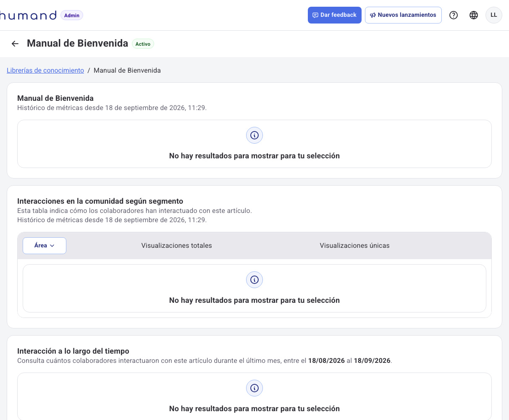Click the page title Manual de Bienvenida
Screen dimensions: 509x420
pyautogui.click(x=78, y=43)
